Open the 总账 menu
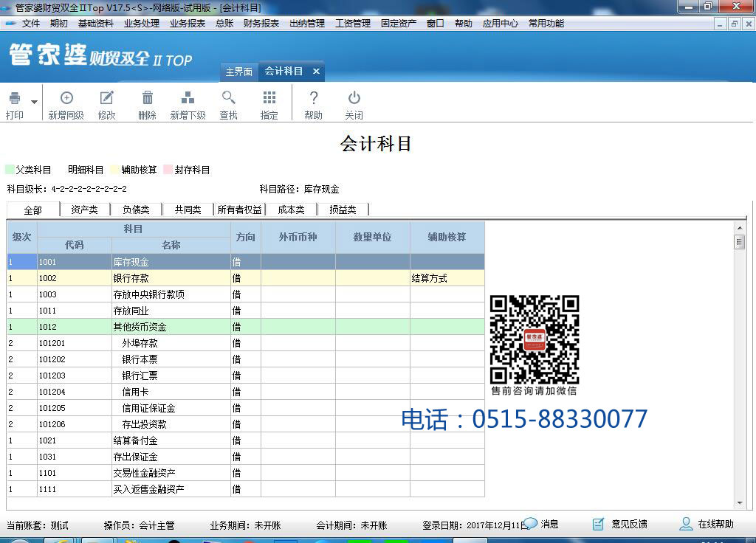The height and width of the screenshot is (543, 756). click(224, 23)
